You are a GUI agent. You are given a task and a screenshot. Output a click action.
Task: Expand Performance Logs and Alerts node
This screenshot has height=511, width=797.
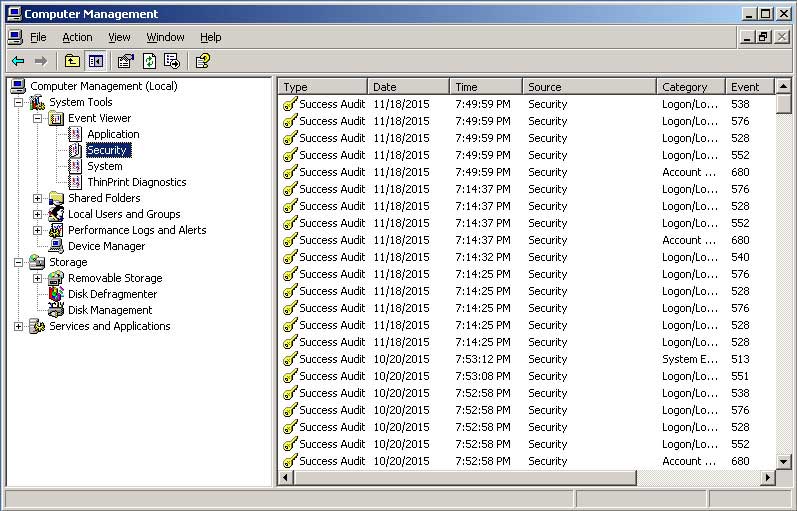tap(38, 230)
